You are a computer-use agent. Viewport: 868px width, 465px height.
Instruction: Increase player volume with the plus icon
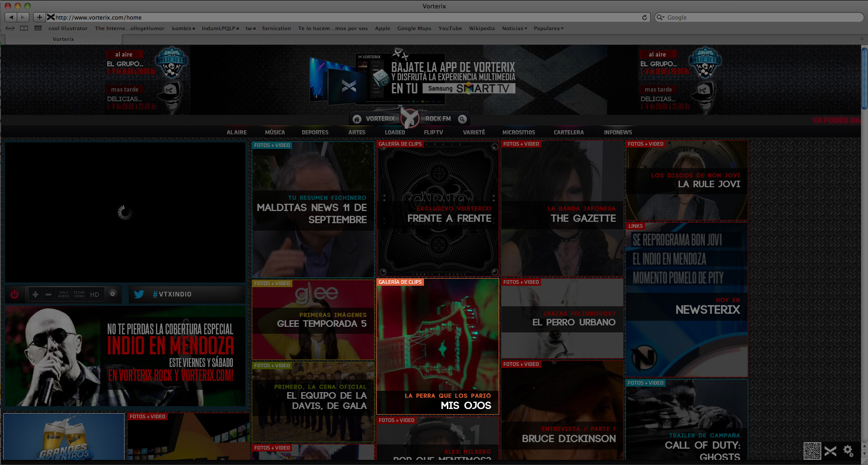(35, 294)
